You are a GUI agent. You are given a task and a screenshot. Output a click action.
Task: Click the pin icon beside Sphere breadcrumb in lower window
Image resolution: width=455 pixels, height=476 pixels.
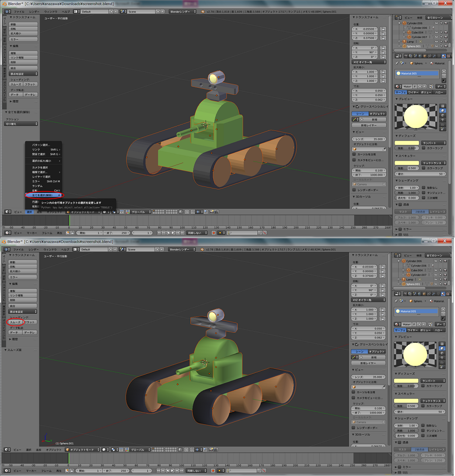pos(397,301)
